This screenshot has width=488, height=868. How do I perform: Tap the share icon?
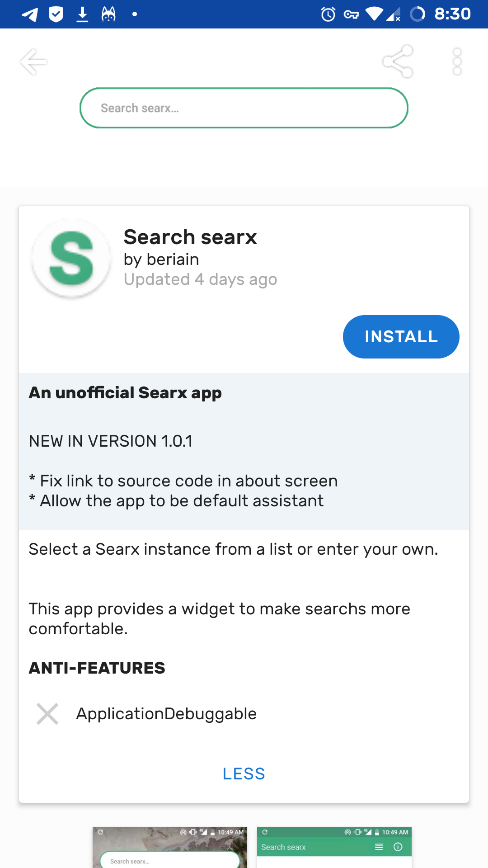pos(398,61)
